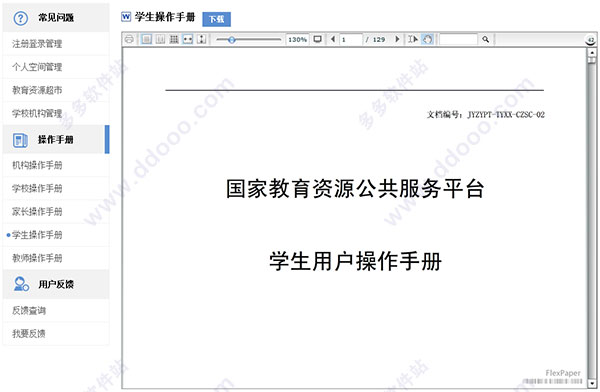Open 个人空间管理 link
The height and width of the screenshot is (392, 600).
37,67
